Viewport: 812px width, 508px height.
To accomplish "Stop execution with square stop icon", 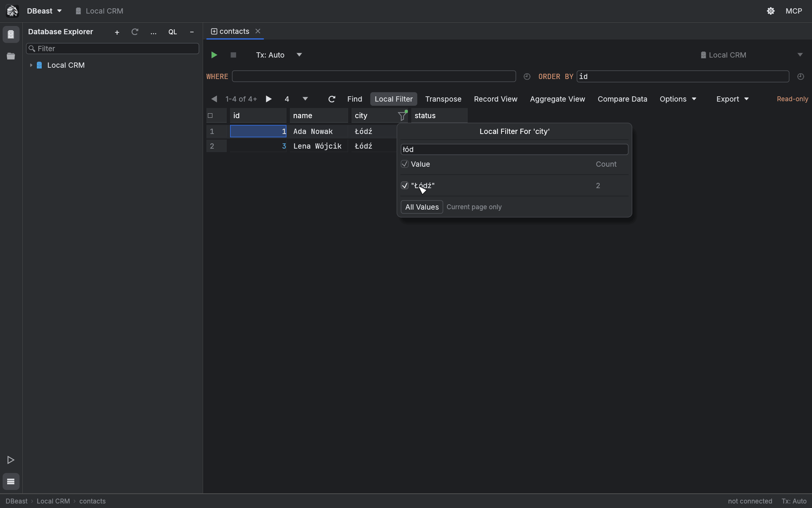I will pyautogui.click(x=233, y=55).
